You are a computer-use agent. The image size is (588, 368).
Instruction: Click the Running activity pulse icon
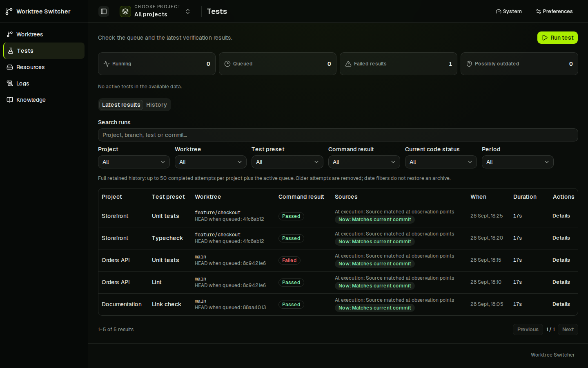pyautogui.click(x=107, y=64)
